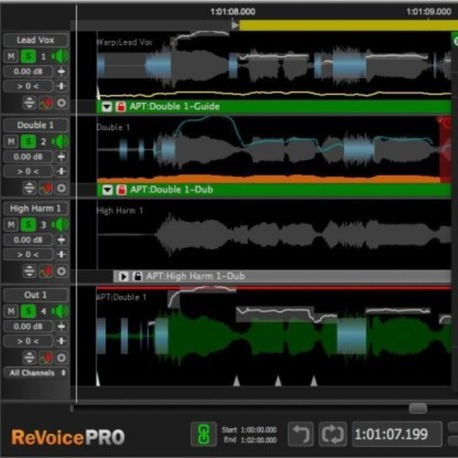Select Out 1 track name button
458x458 pixels.
(x=36, y=295)
